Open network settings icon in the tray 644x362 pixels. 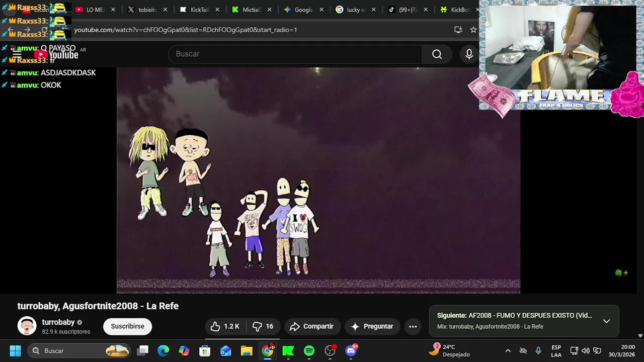[574, 350]
